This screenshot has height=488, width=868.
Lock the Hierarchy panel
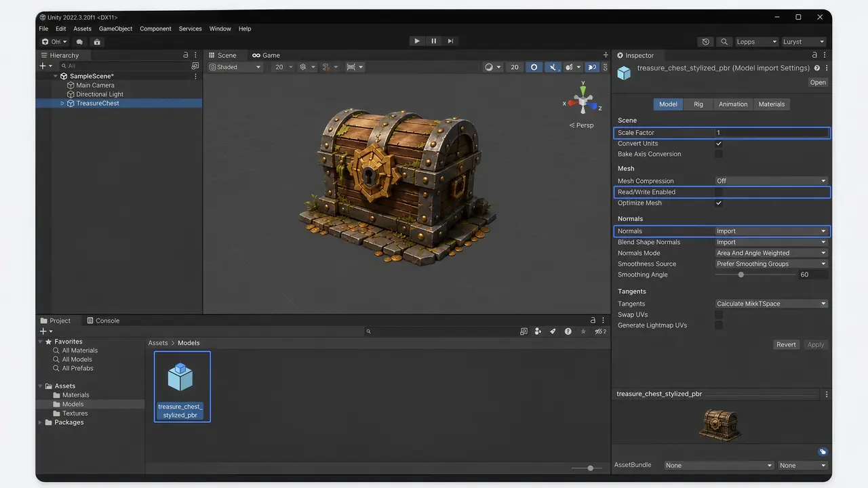(x=186, y=56)
